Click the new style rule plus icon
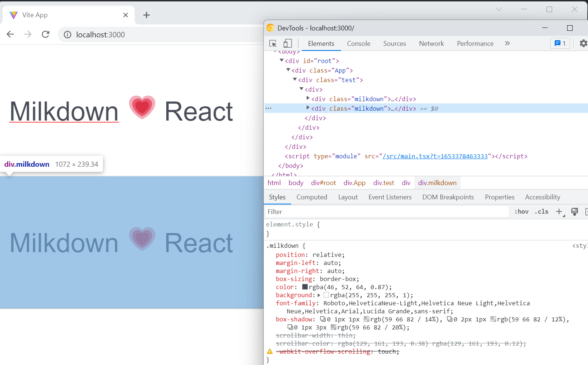Screen dimensions: 588x365 (559, 211)
